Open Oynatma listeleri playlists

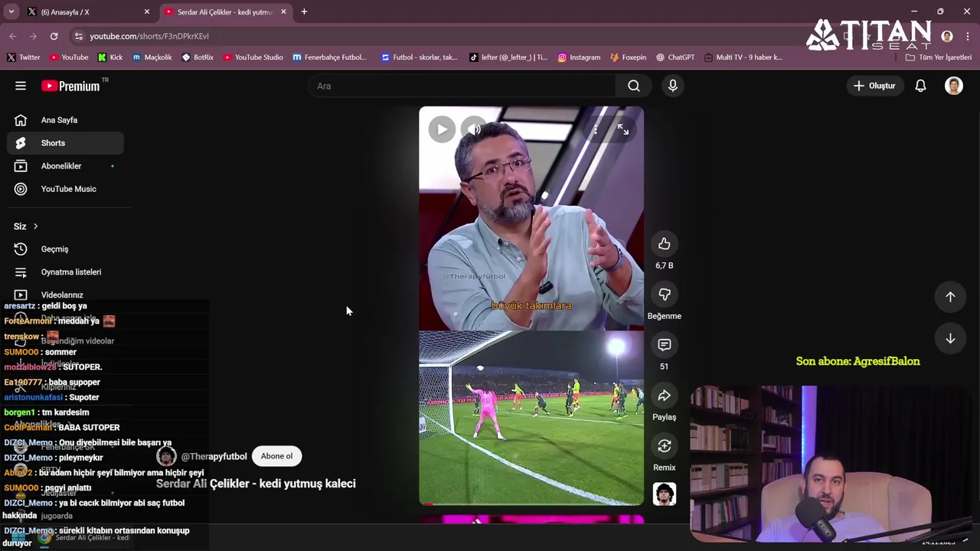[x=65, y=272]
